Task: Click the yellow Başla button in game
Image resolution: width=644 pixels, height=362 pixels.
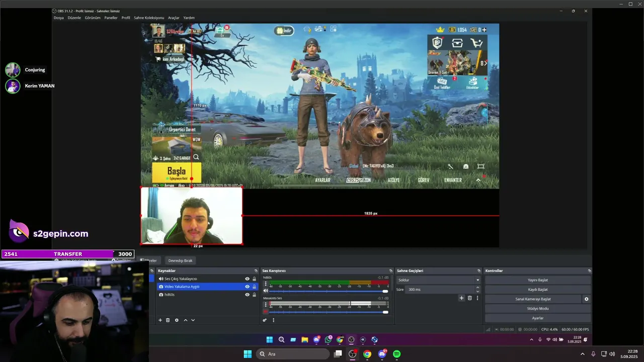Action: [x=177, y=173]
